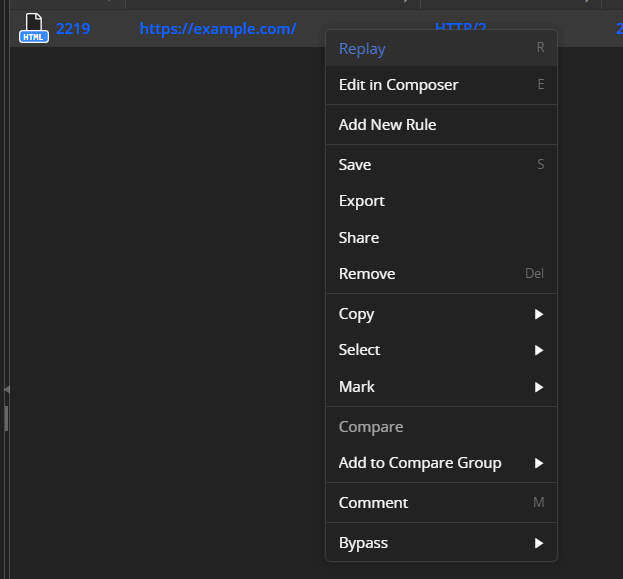Click the session ID 2219 cell
Screen dimensions: 623x579
click(x=73, y=29)
